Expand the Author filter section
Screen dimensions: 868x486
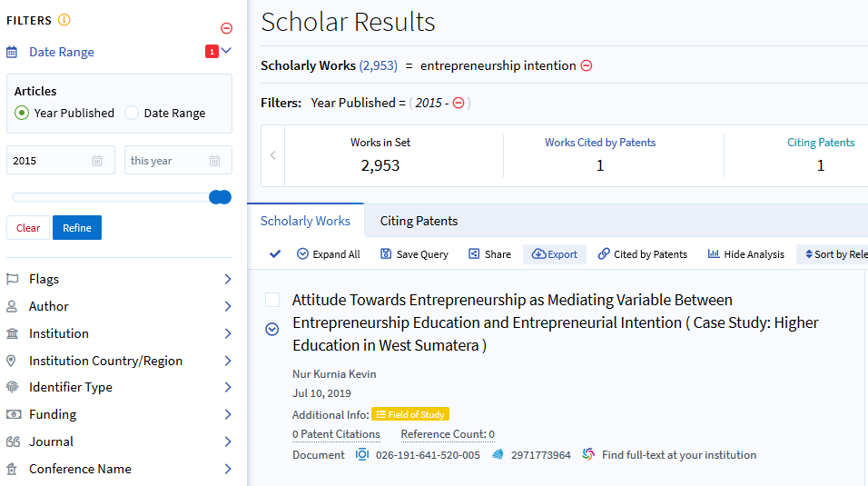point(227,306)
